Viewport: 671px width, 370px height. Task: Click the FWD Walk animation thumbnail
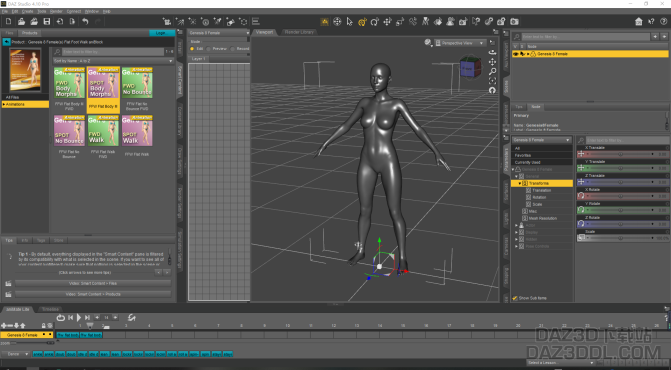click(x=103, y=131)
